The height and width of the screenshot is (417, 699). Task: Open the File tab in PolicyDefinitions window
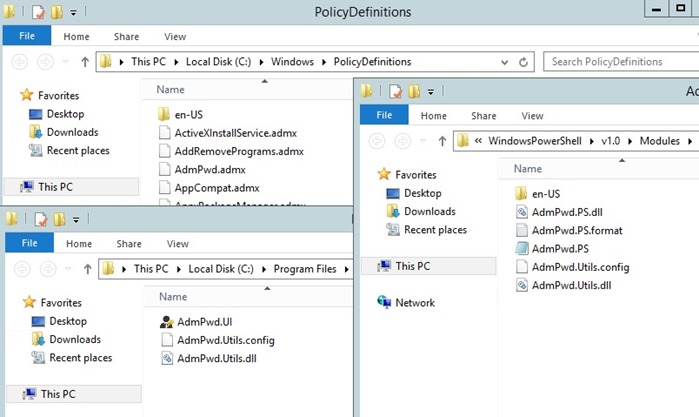(x=27, y=36)
